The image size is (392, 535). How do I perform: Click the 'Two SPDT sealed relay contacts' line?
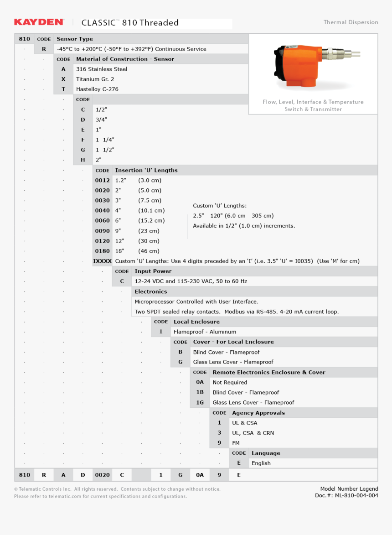coord(237,312)
